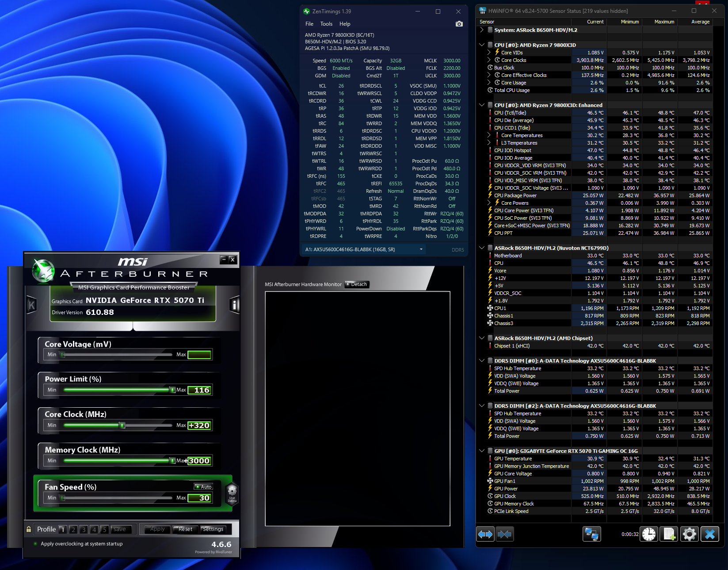Collapse the GIGABYTE RTX 5070 Ti group
Image resolution: width=728 pixels, height=570 pixels.
(482, 451)
